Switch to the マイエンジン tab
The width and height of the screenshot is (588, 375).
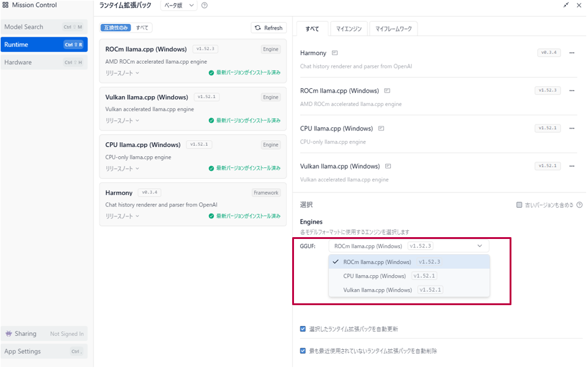point(349,29)
